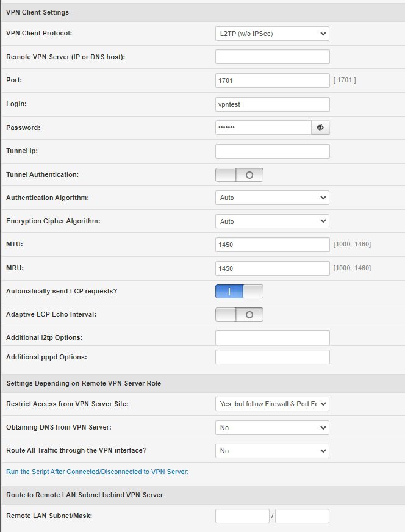Expand Obtaining DNS from VPN Server dropdown
Viewport: 405px width, 532px height.
click(272, 428)
